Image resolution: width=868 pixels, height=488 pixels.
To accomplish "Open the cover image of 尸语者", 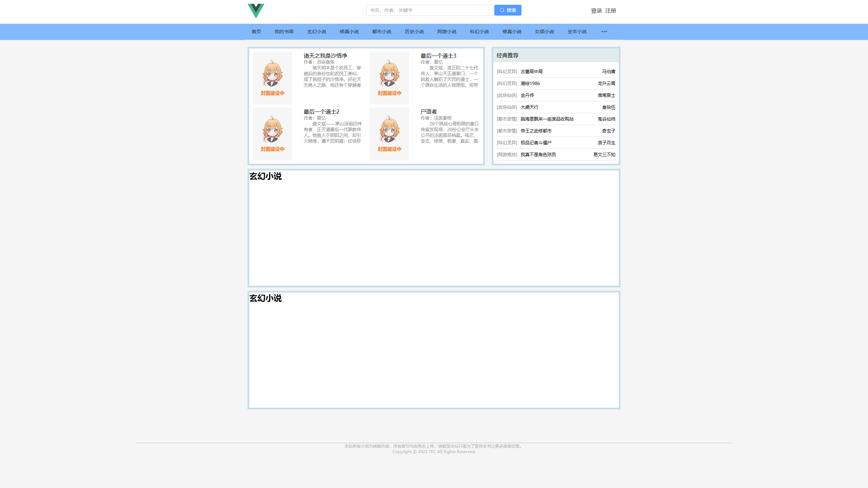I will pos(389,134).
